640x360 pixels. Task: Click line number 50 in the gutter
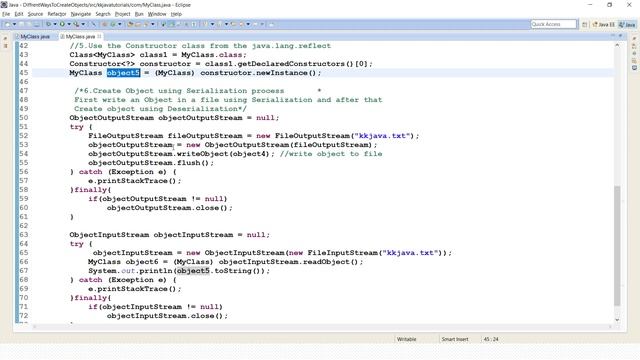click(x=24, y=118)
